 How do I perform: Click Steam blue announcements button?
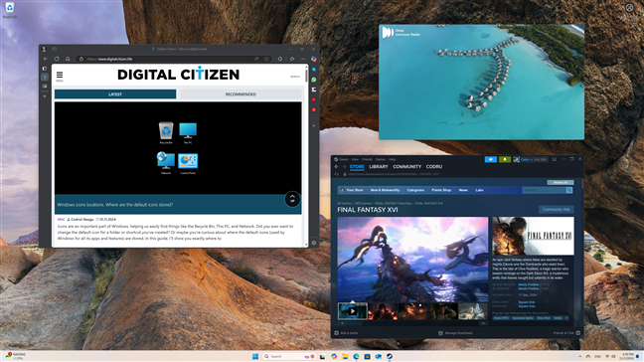pyautogui.click(x=490, y=159)
